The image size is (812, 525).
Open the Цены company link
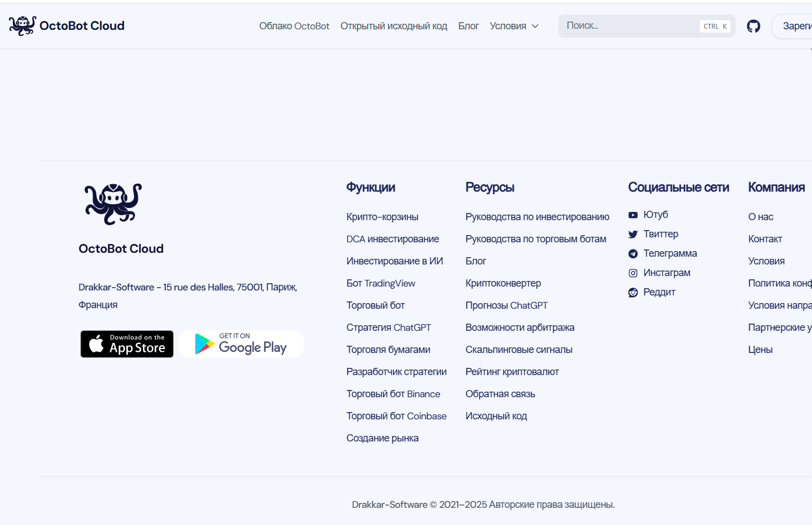tap(760, 350)
